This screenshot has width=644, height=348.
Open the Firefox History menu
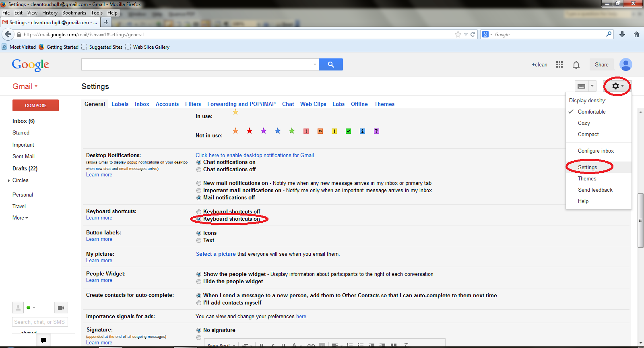click(50, 13)
